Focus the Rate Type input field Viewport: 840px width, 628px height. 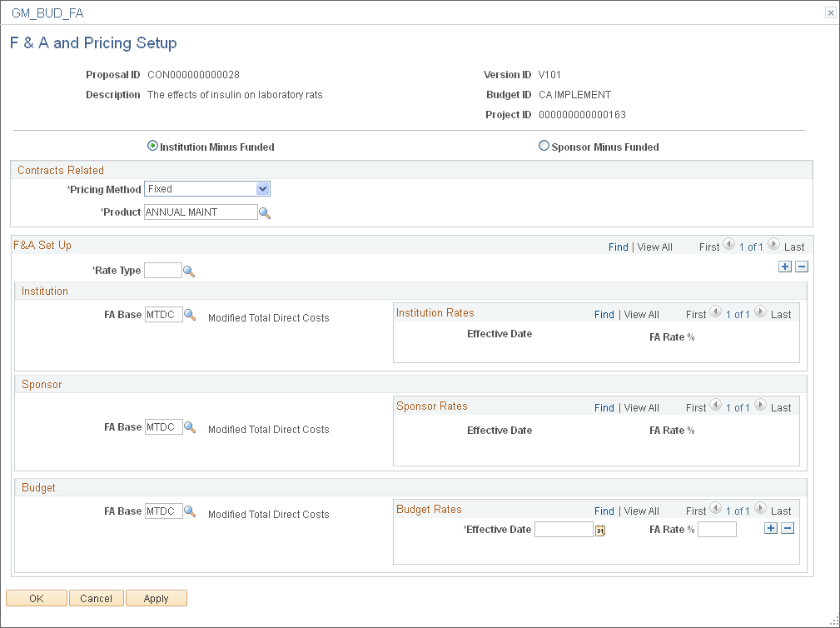tap(163, 270)
